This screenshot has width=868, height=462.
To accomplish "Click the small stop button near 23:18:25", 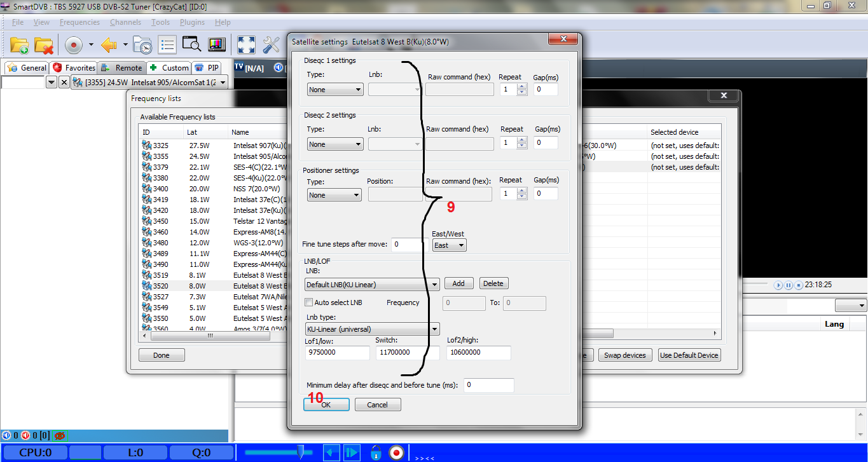I will coord(798,285).
